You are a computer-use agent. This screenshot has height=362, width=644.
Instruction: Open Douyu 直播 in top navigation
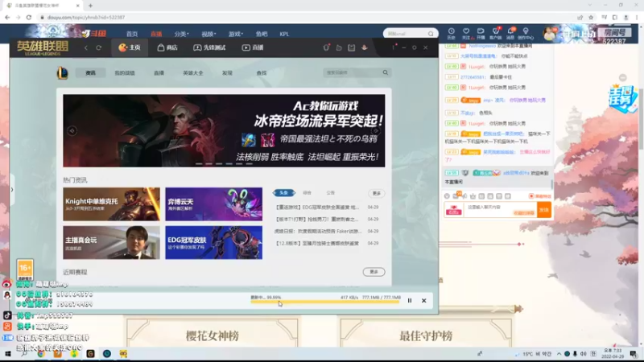[156, 34]
